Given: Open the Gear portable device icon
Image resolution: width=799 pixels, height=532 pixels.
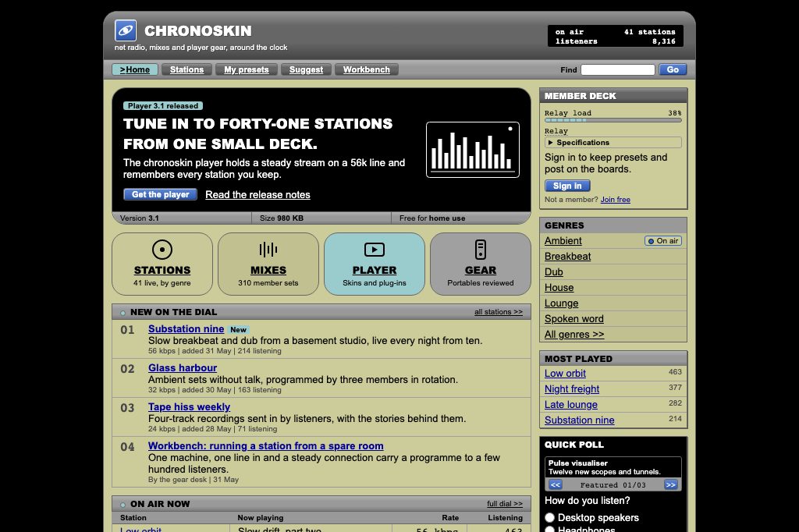Looking at the screenshot, I should tap(481, 249).
